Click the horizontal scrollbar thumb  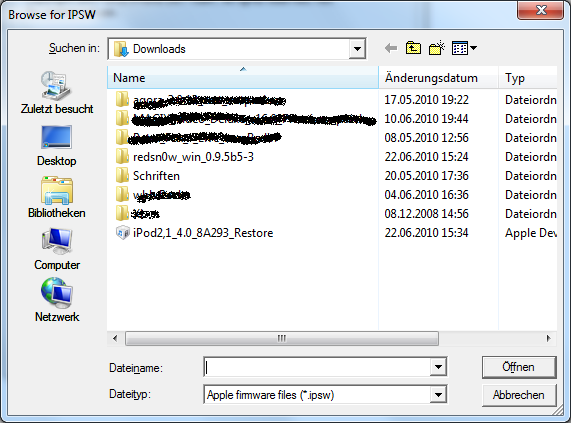[x=282, y=339]
